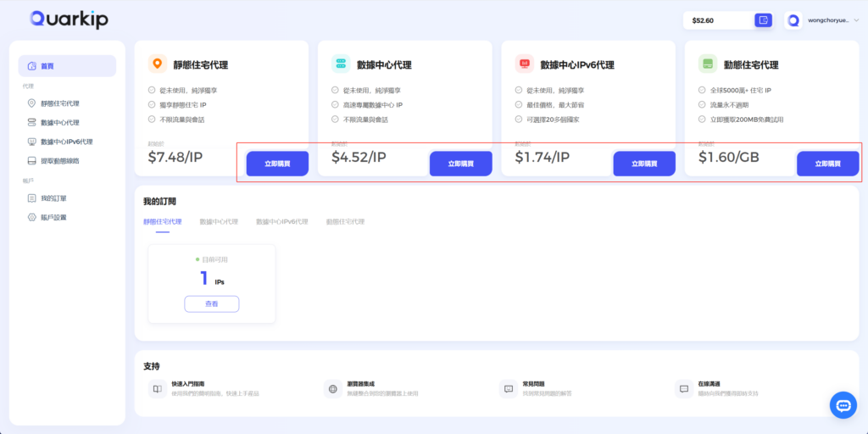
Task: Click the 全球5000萬+ 住宅 IP line
Action: [741, 90]
